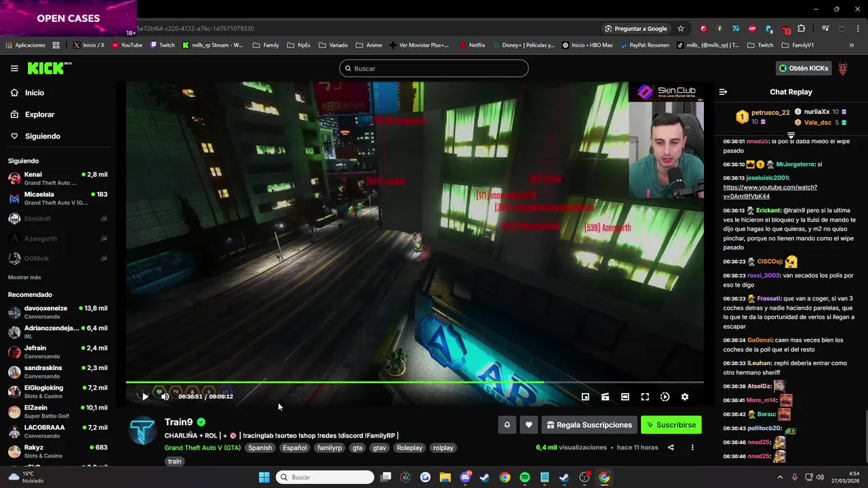Screen dimensions: 868x488
Task: Open the player's playback speed control
Action: click(x=665, y=396)
